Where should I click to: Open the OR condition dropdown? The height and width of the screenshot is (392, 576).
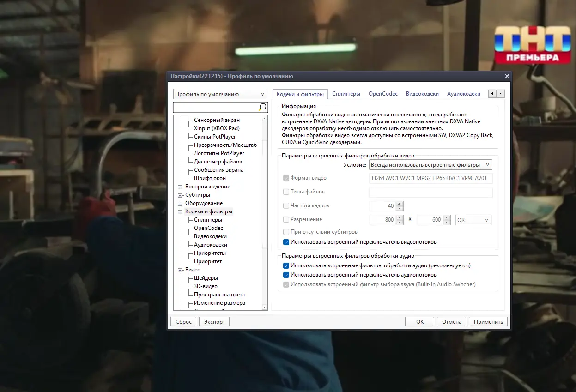pyautogui.click(x=473, y=220)
